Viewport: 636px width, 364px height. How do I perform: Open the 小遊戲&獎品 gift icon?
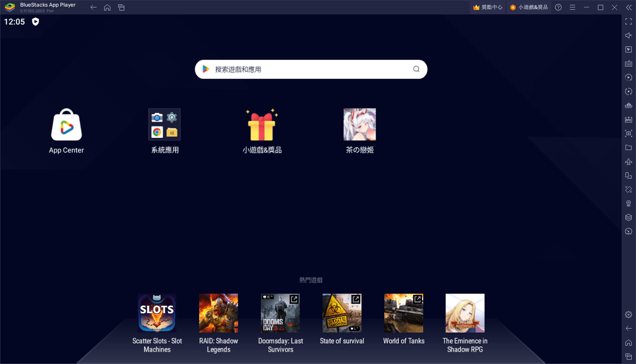click(262, 125)
